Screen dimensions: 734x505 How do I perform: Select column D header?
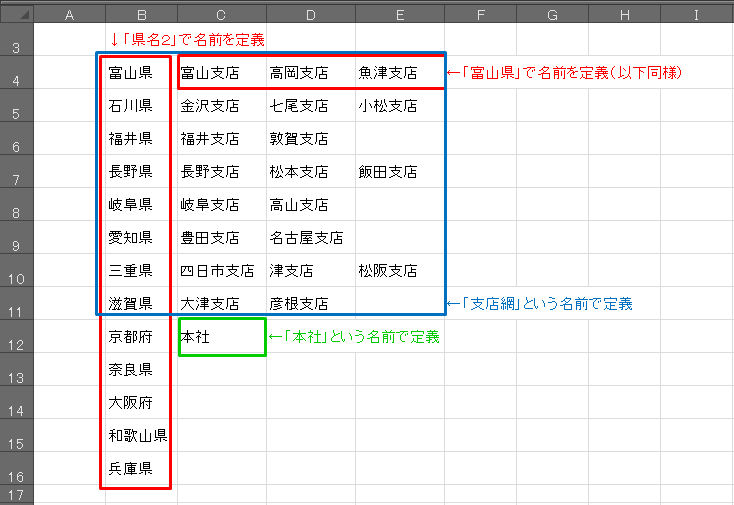[x=311, y=15]
